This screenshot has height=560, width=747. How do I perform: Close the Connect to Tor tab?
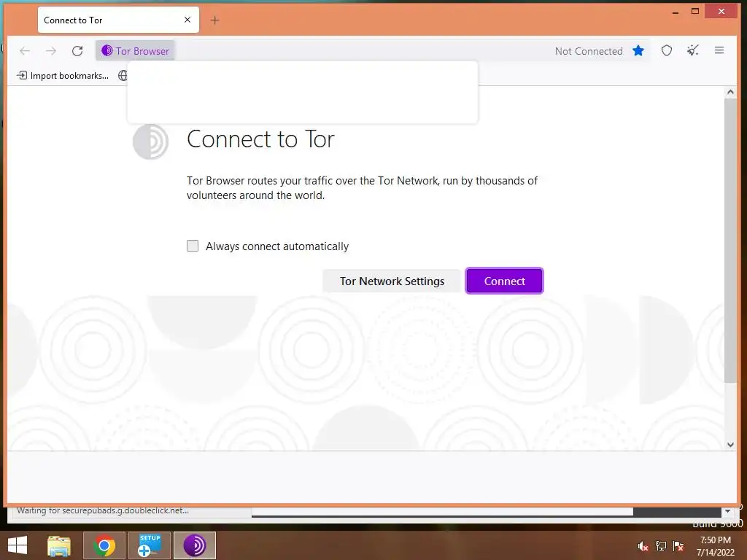187,20
